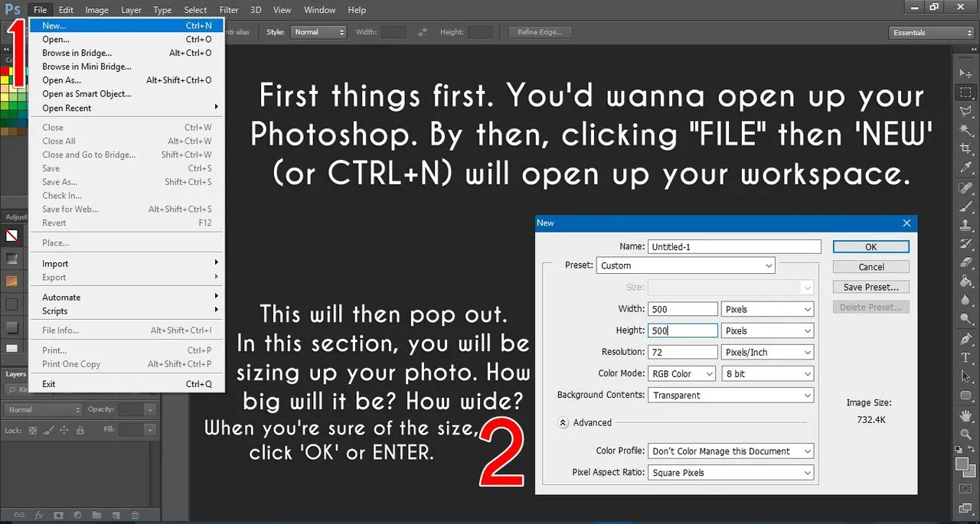Open the Style Normal dropdown
This screenshot has height=524, width=980.
point(318,32)
